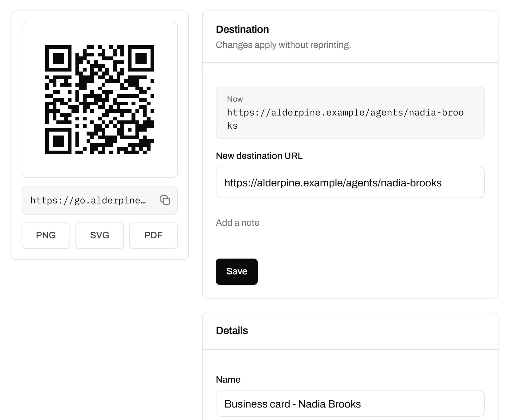Click the Destination heading
Screen dimensions: 509x420
click(x=242, y=29)
